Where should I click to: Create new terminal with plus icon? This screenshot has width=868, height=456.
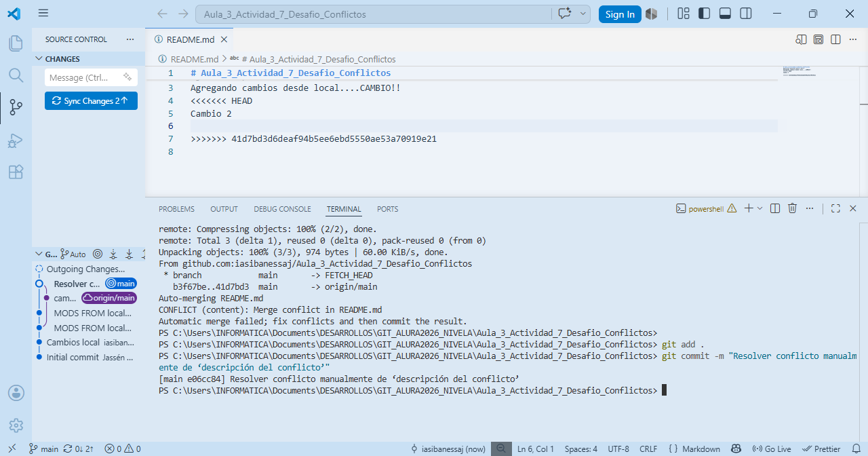tap(749, 208)
